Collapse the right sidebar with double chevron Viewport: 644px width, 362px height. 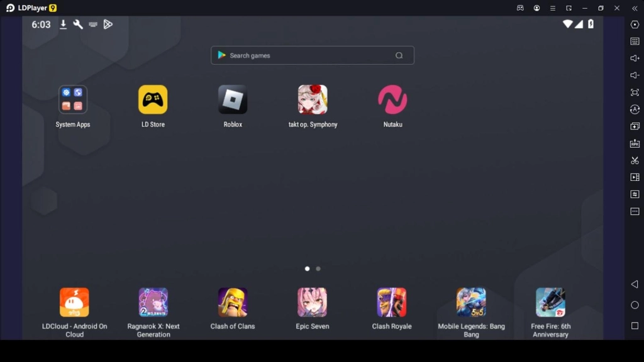tap(635, 8)
